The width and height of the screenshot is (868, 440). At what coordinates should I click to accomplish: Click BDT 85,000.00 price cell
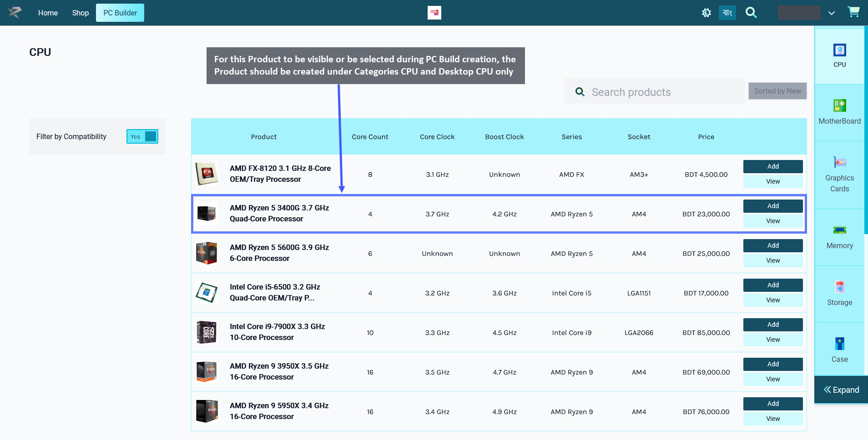tap(706, 333)
